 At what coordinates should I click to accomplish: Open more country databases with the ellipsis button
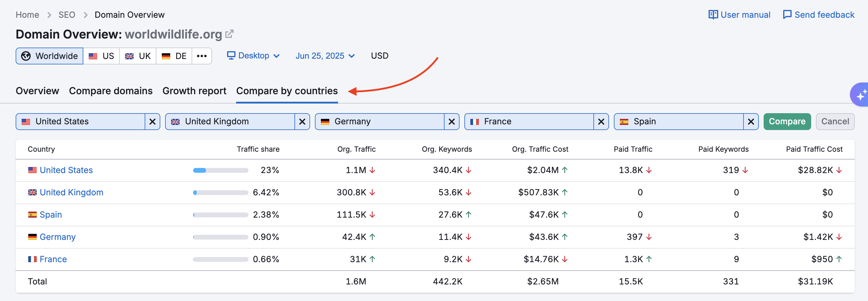[202, 56]
